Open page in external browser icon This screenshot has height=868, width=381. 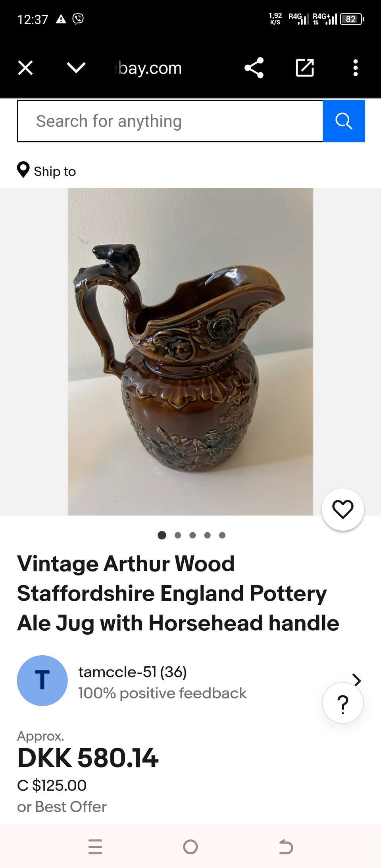[x=305, y=68]
